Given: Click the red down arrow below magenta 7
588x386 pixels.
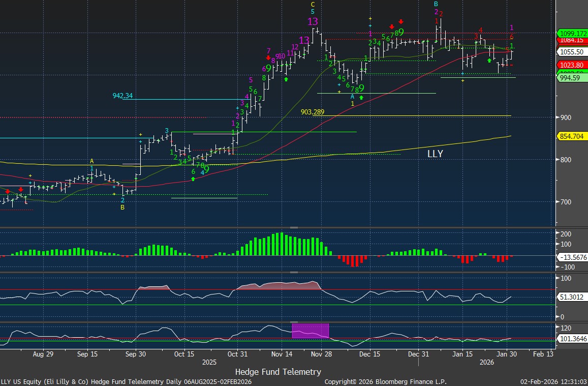Looking at the screenshot, I should pyautogui.click(x=268, y=58).
